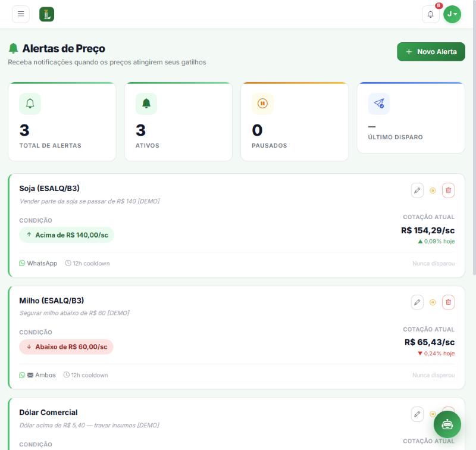This screenshot has height=450, width=476.
Task: Select the Acima de R$ 140,00/sc condition
Action: 67,235
